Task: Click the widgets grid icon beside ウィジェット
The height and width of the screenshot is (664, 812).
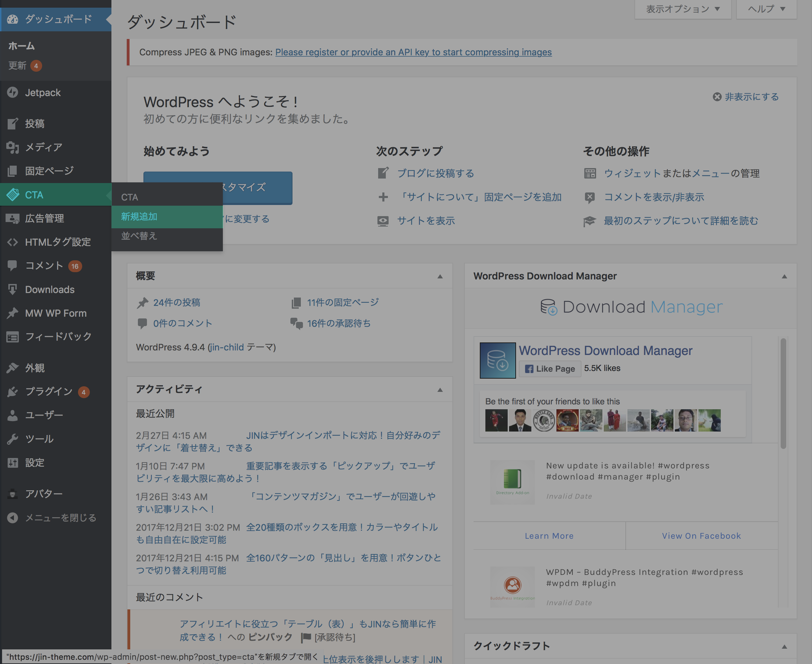Action: point(590,173)
